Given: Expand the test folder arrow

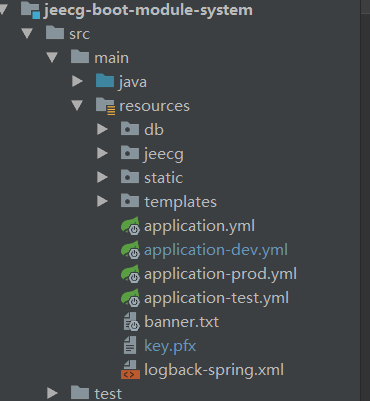Looking at the screenshot, I should [x=52, y=393].
